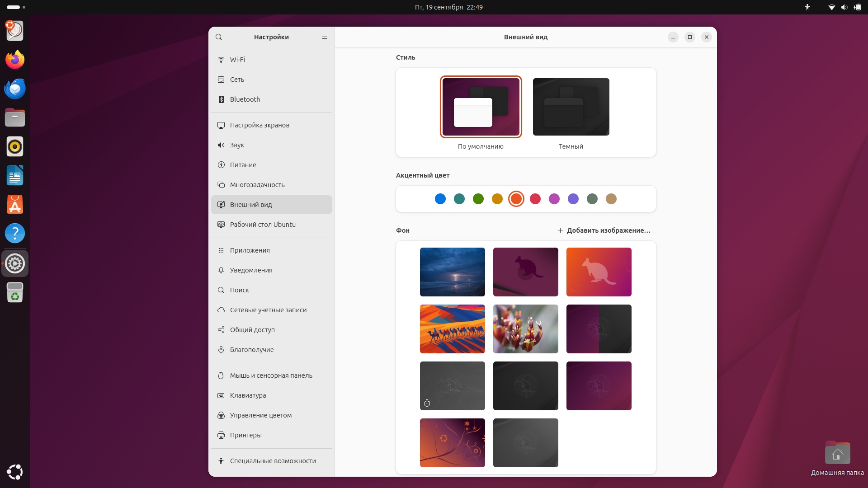Click the Принтеры printer icon
868x488 pixels.
pos(221,435)
